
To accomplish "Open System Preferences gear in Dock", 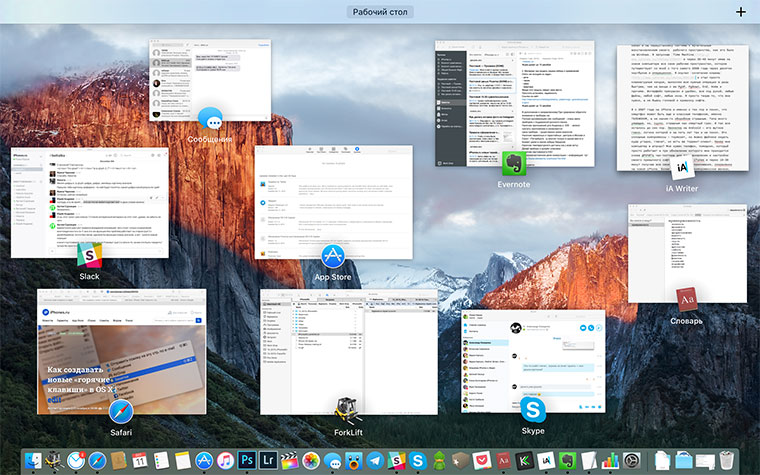I will (632, 460).
